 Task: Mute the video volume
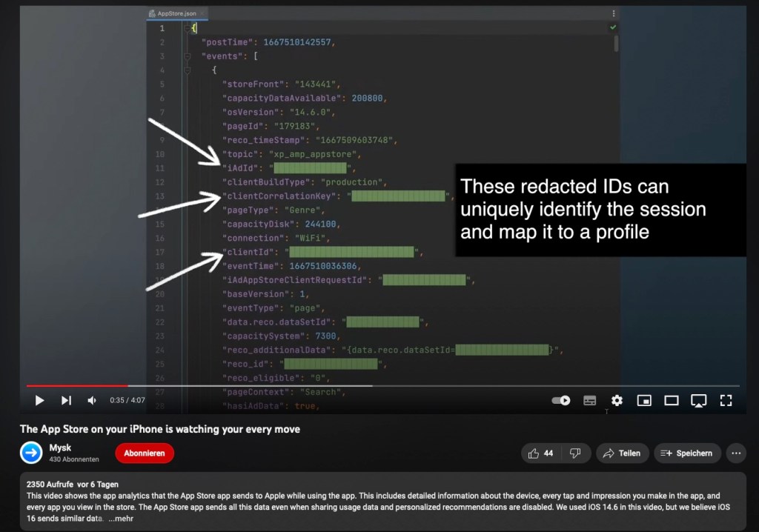92,400
